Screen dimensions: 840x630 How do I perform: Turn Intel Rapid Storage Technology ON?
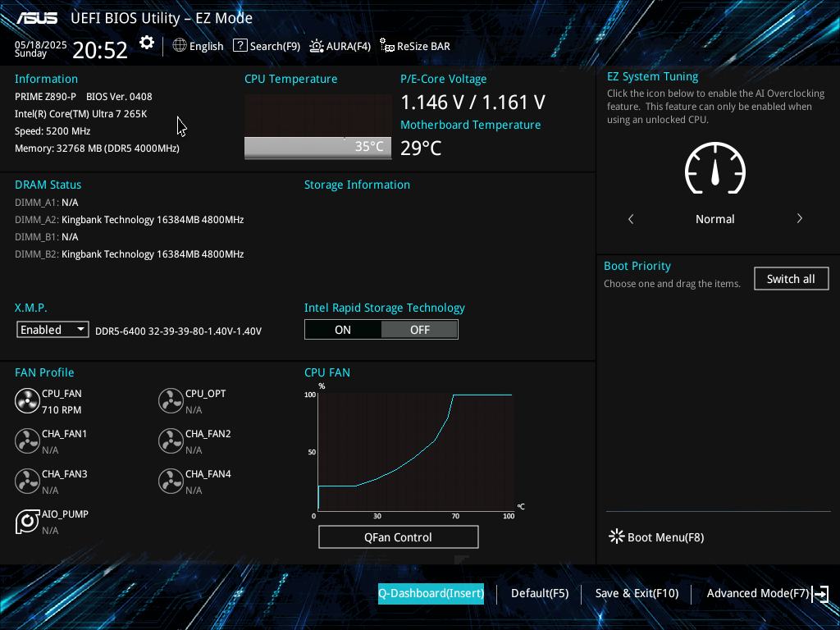point(343,330)
